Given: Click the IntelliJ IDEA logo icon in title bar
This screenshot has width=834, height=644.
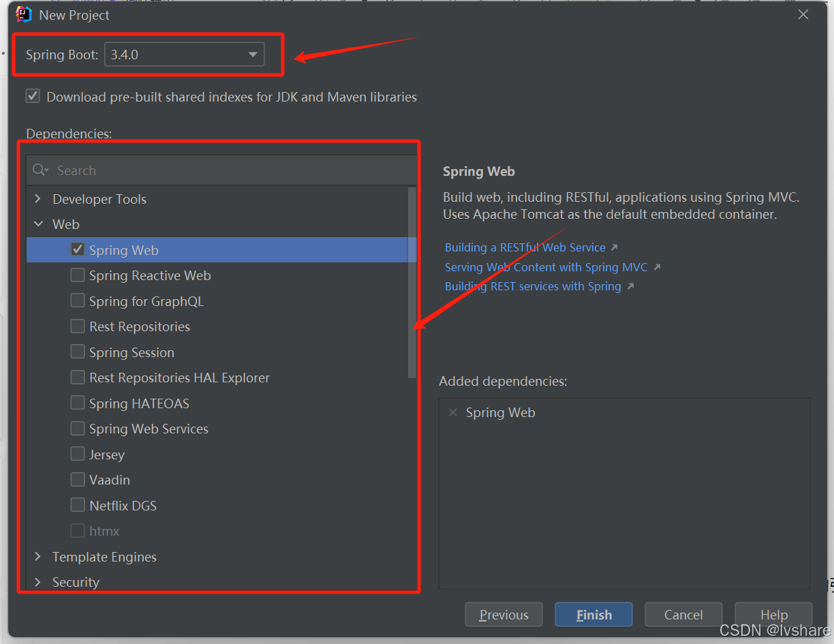Looking at the screenshot, I should click(x=24, y=14).
